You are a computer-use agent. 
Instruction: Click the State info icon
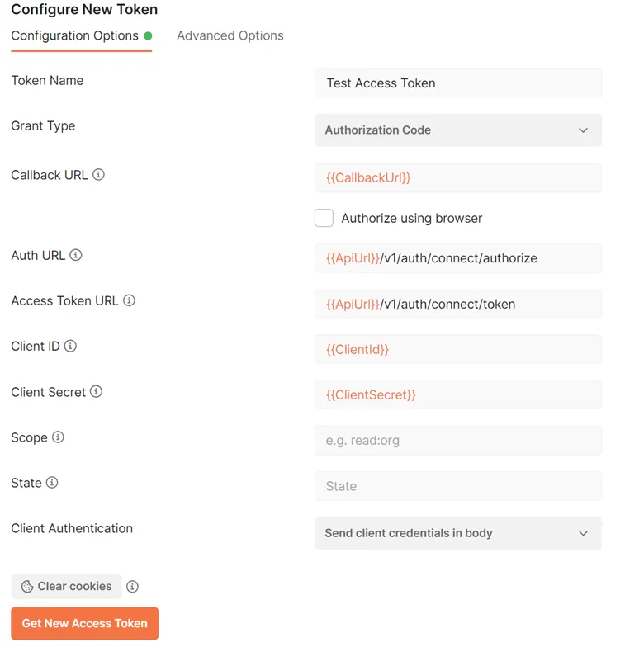[52, 483]
